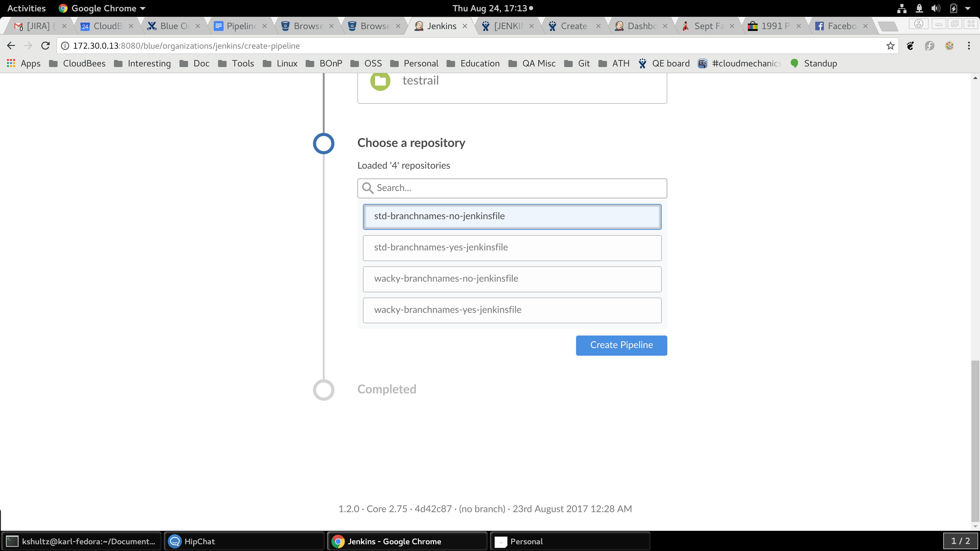Select std-branchnames-yes-jenkinsfile repository
The height and width of the screenshot is (551, 980).
pos(512,248)
